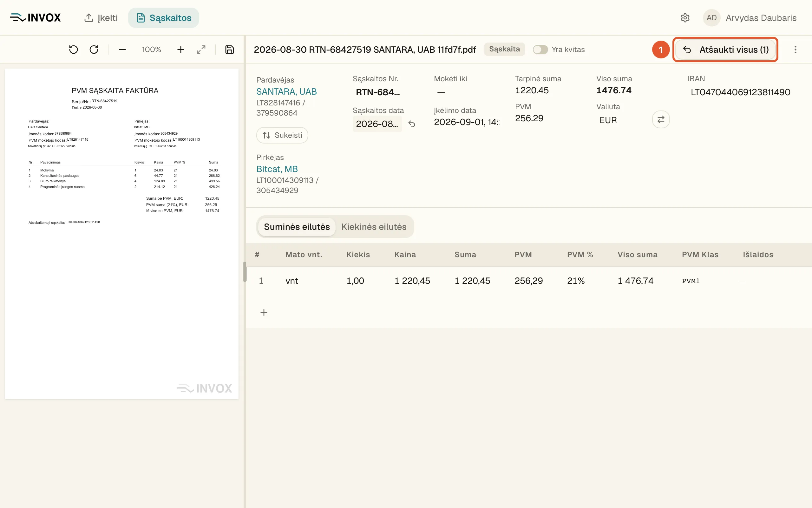Click the 21% PVM rate cell

pyautogui.click(x=576, y=281)
